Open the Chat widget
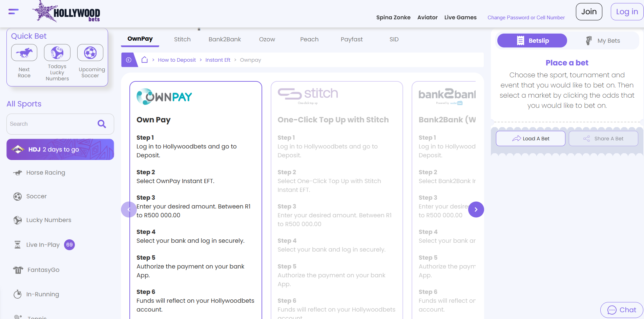The image size is (644, 319). [622, 310]
